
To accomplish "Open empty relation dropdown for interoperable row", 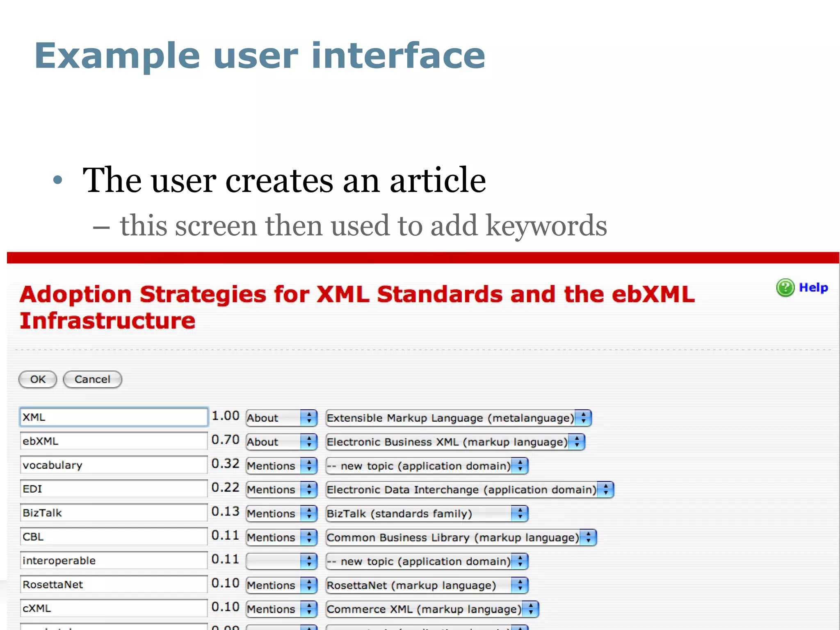I will [x=281, y=561].
